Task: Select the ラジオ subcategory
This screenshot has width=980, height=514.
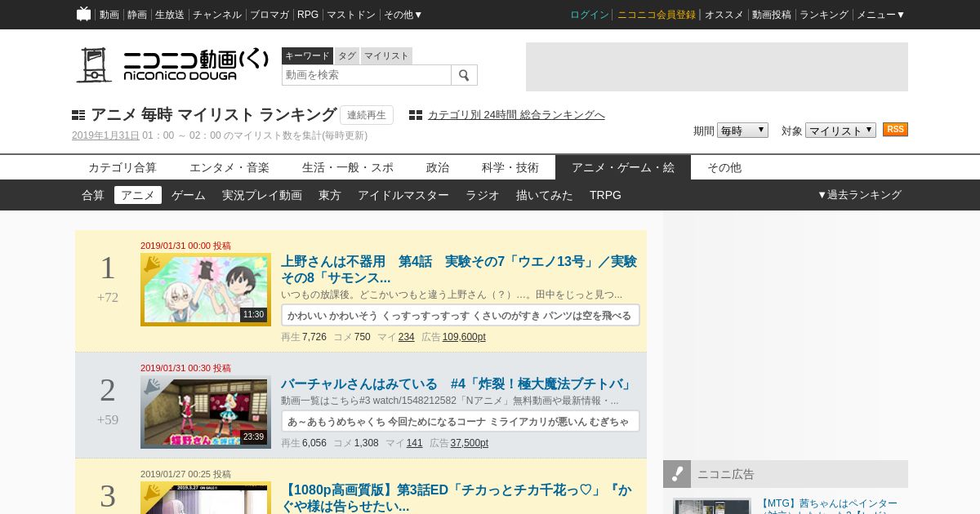Action: coord(483,195)
